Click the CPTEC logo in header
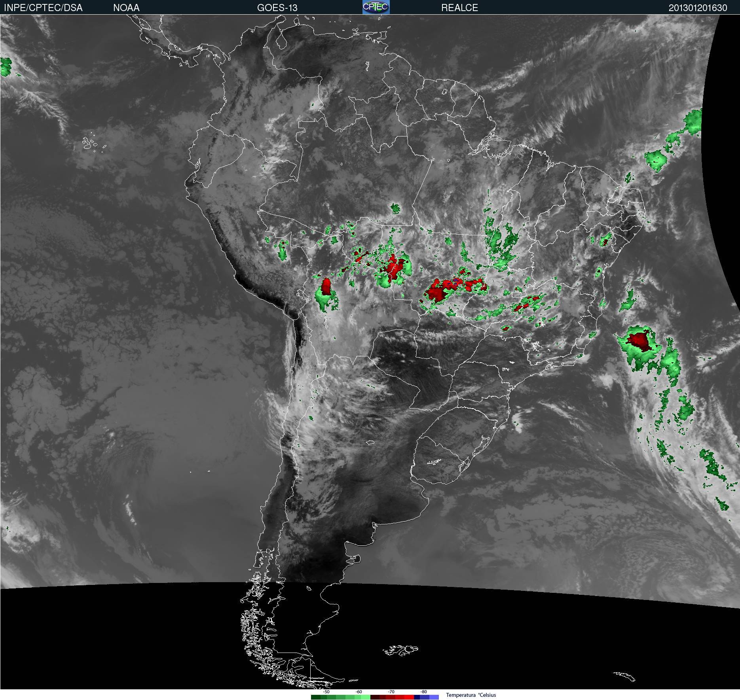Image resolution: width=740 pixels, height=700 pixels. pos(376,7)
